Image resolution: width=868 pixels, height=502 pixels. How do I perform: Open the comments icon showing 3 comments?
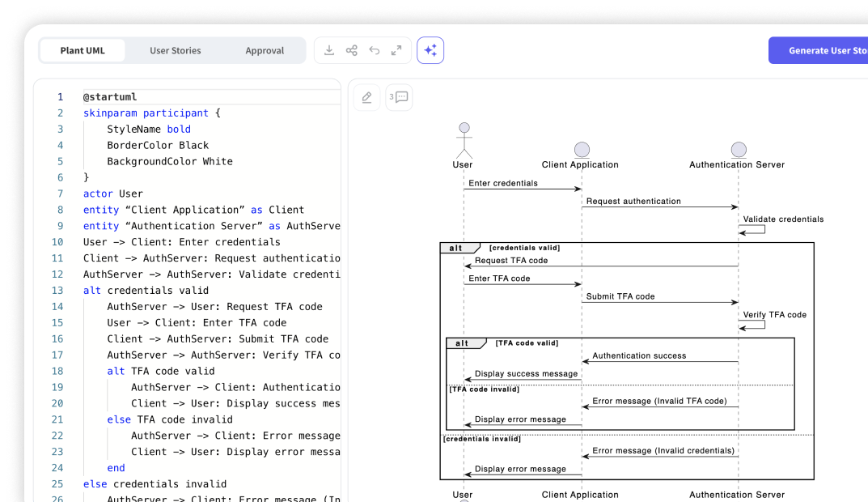398,96
